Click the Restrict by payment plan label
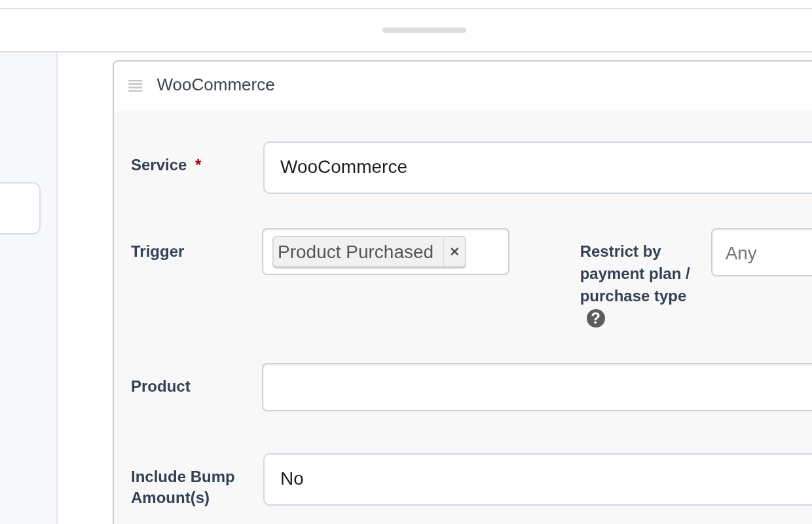Screen dimensions: 812x524 pyautogui.click(x=635, y=274)
